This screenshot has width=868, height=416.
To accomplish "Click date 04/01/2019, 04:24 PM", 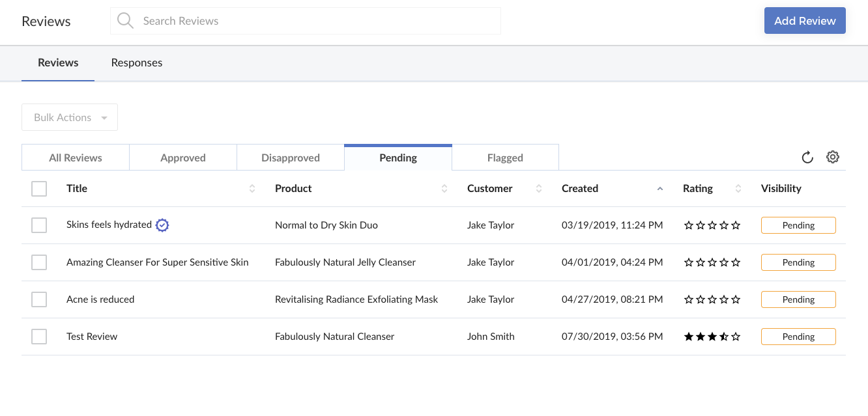I will 613,262.
